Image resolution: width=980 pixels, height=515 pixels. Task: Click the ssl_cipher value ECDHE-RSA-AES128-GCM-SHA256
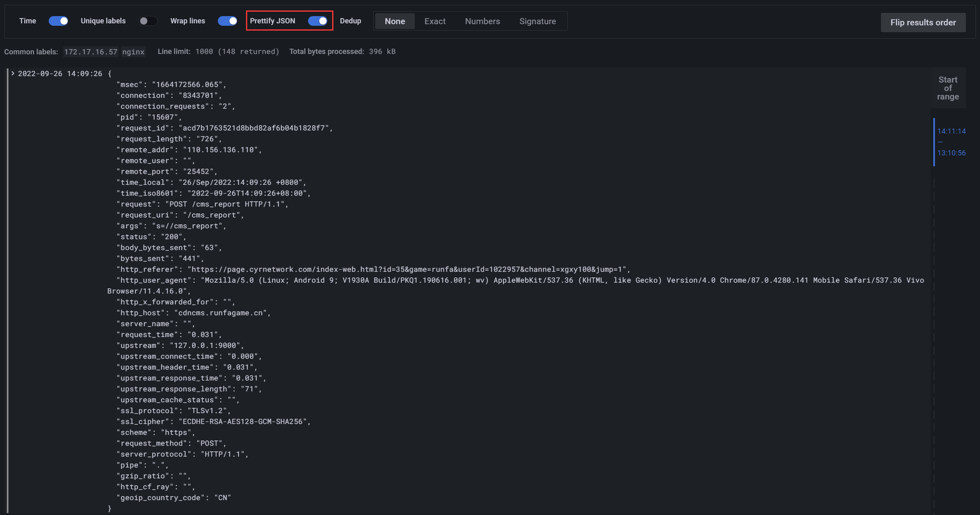242,422
